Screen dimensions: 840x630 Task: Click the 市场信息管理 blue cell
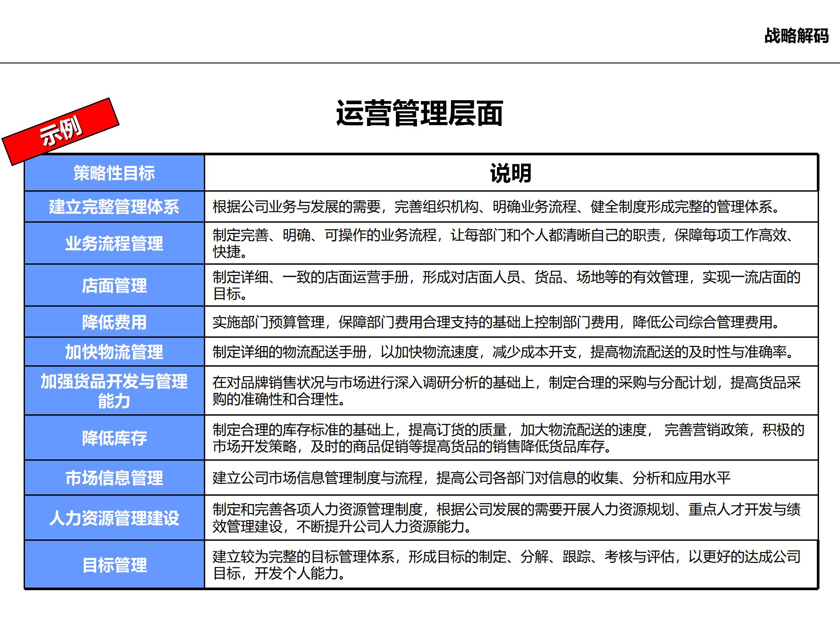click(114, 478)
